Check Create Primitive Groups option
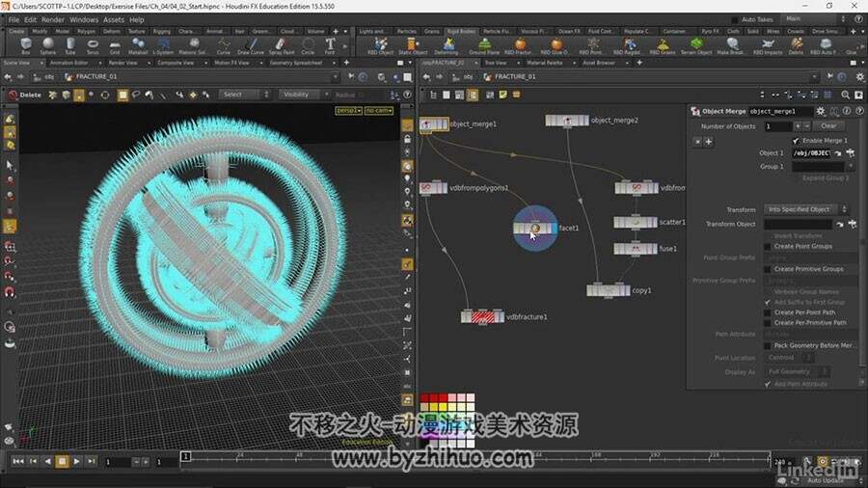 click(768, 269)
